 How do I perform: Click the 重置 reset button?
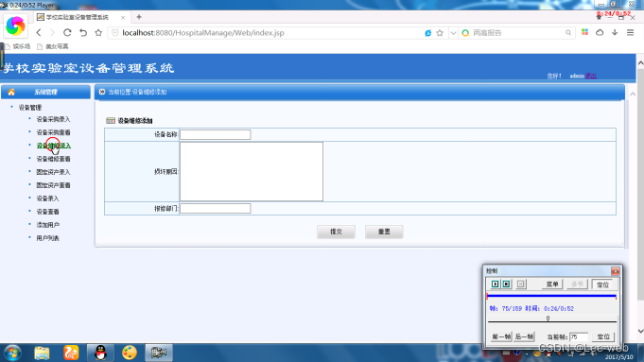click(x=384, y=232)
